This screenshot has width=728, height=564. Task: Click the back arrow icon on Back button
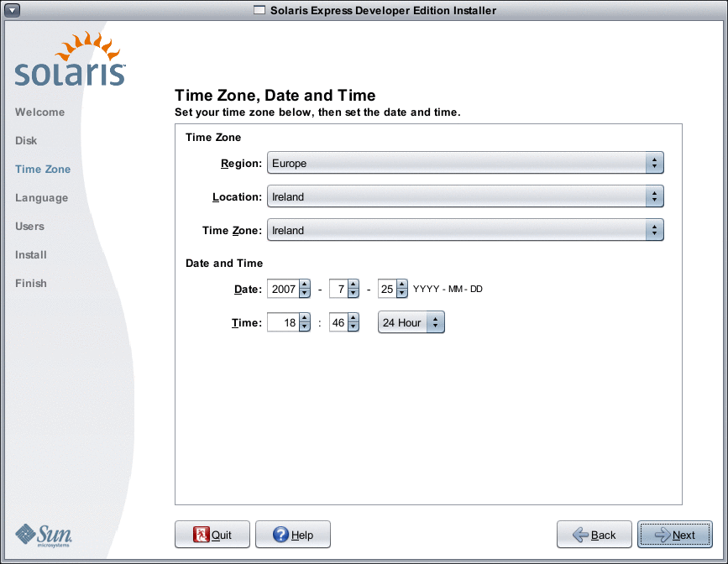point(579,535)
